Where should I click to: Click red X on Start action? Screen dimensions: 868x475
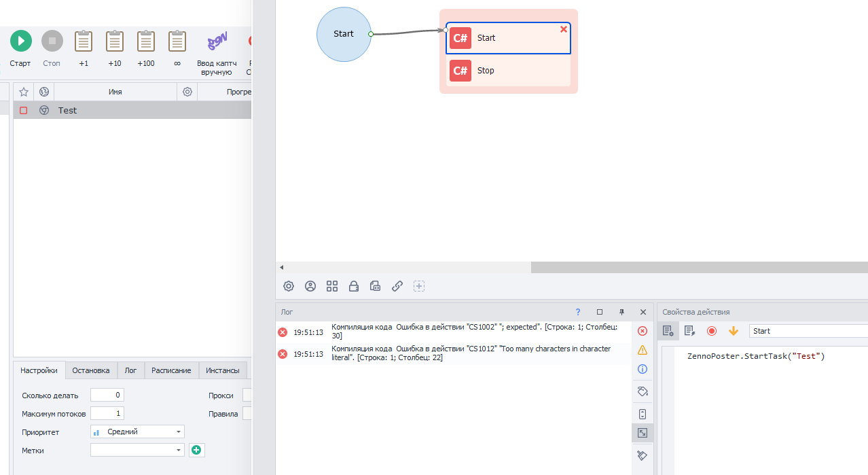(564, 29)
